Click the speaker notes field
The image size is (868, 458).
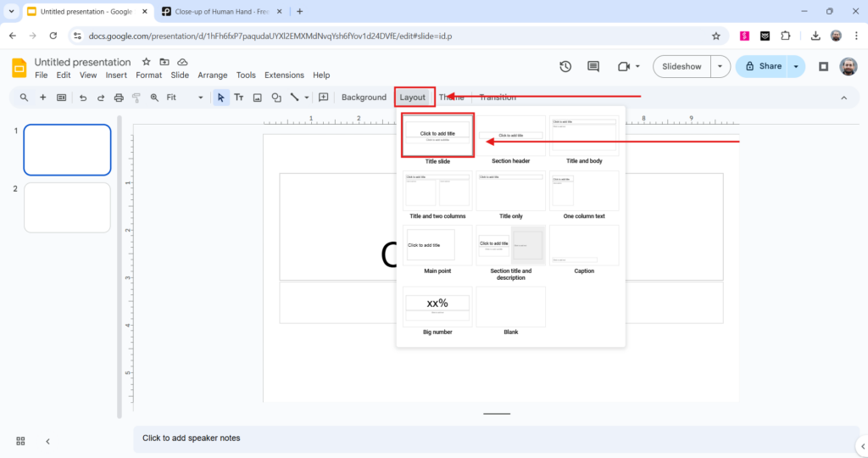pos(424,438)
